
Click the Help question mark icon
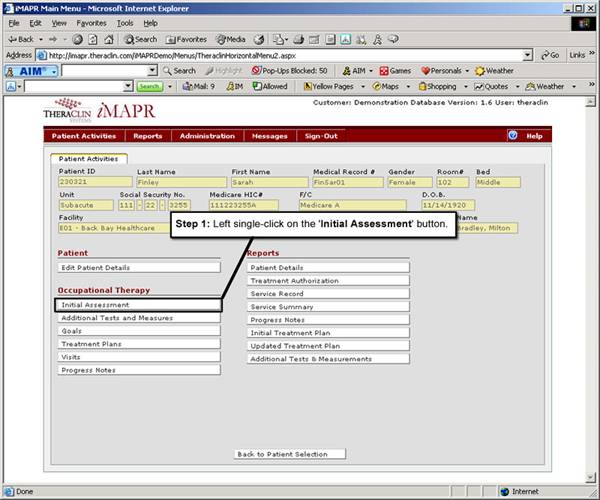coord(513,135)
